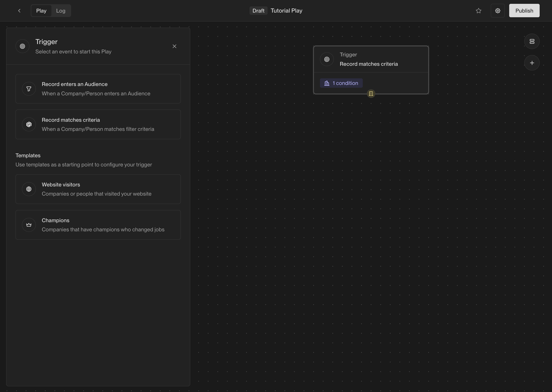Click the stacked layout icon button
The height and width of the screenshot is (392, 552).
point(532,41)
